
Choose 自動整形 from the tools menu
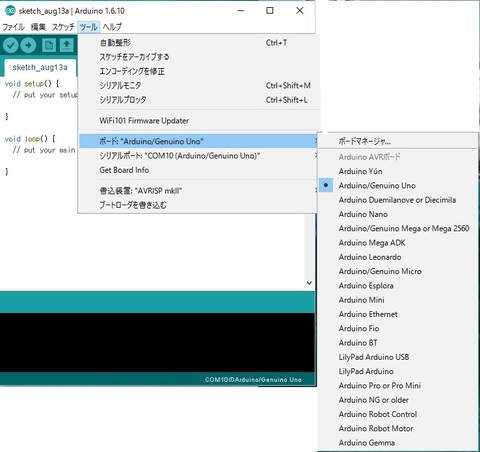point(198,43)
